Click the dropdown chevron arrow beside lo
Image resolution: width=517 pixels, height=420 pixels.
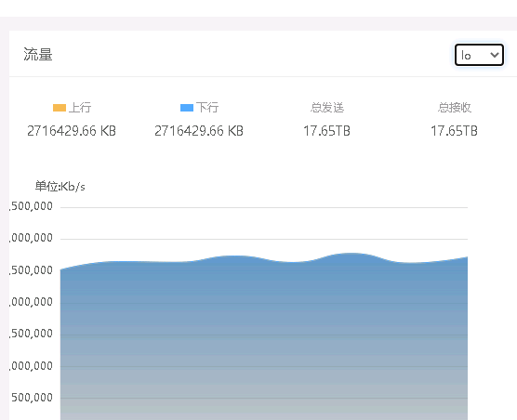495,55
